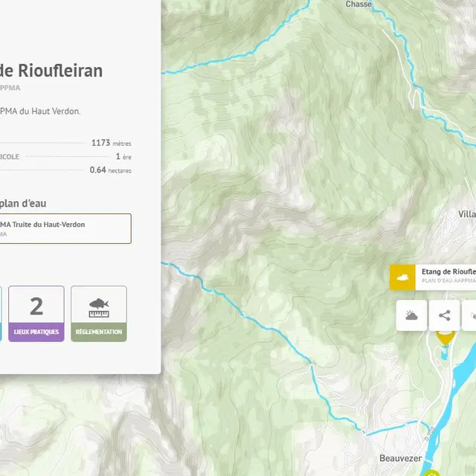Click the small blue pond under the pin

click(445, 353)
